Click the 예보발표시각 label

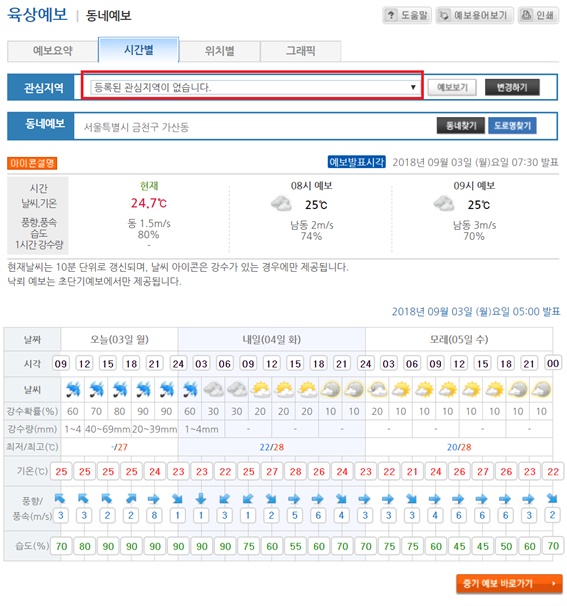point(356,162)
